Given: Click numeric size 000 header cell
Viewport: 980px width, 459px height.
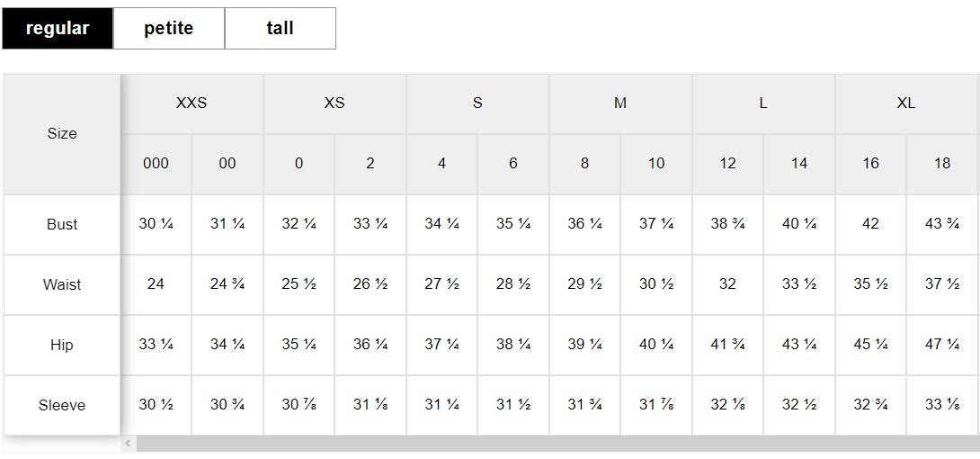Looking at the screenshot, I should [156, 164].
